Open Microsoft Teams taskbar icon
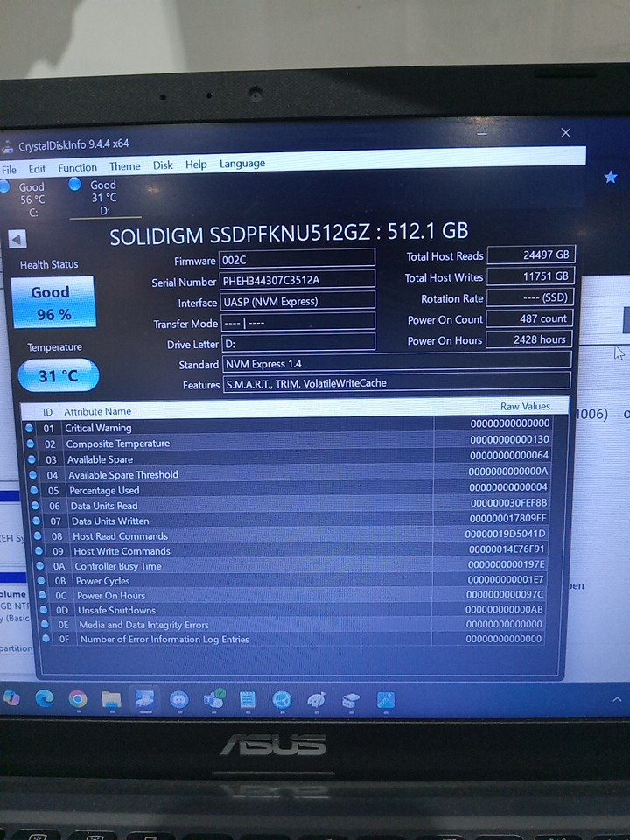The height and width of the screenshot is (840, 630). pyautogui.click(x=213, y=699)
